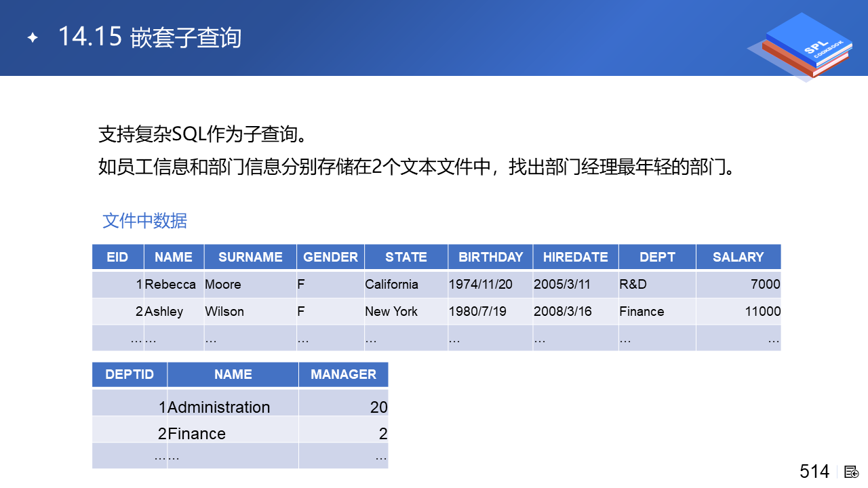Select the HIREDATE column header

(x=575, y=257)
